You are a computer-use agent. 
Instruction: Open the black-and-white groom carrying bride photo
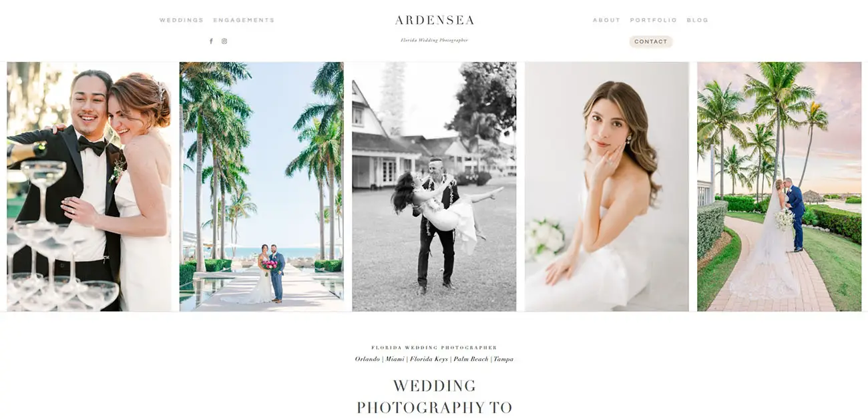click(x=434, y=187)
